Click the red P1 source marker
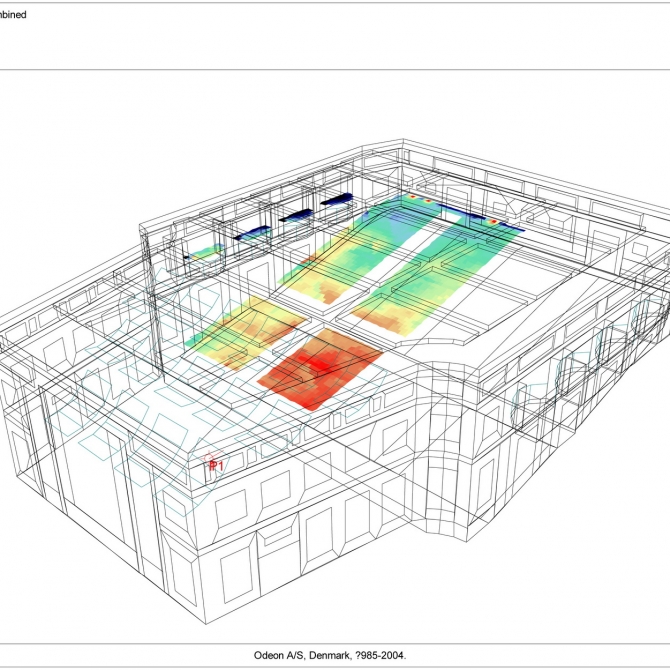The image size is (670, 670). [214, 465]
